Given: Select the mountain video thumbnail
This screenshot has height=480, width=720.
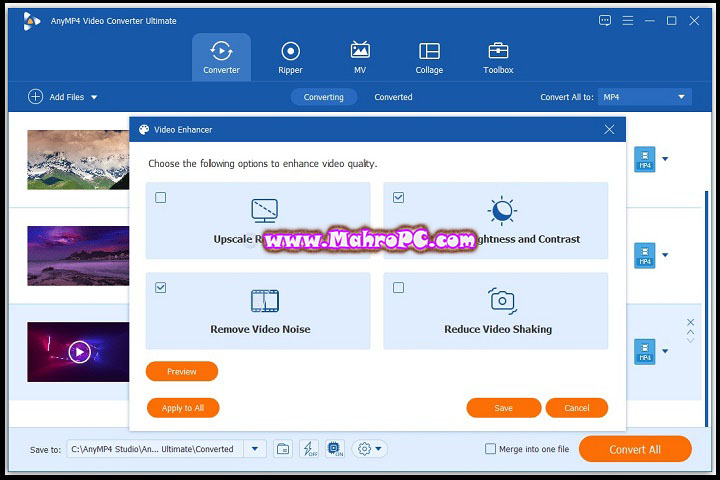Looking at the screenshot, I should (x=78, y=160).
